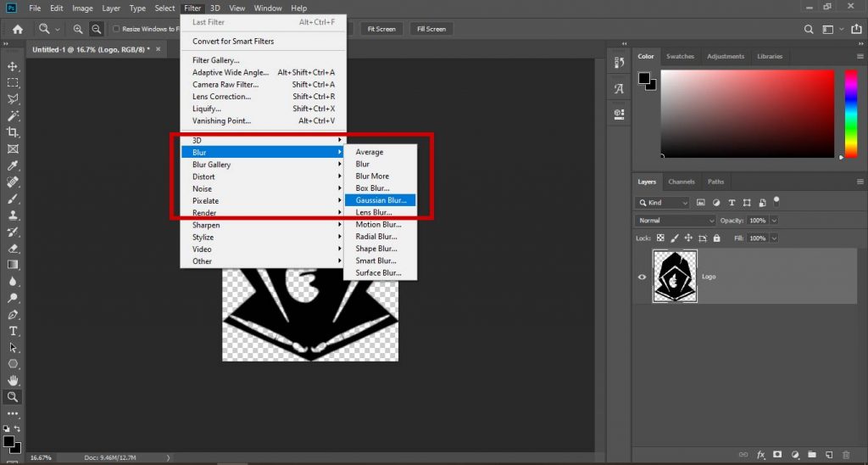
Task: Delete layer with trash icon
Action: tap(846, 455)
